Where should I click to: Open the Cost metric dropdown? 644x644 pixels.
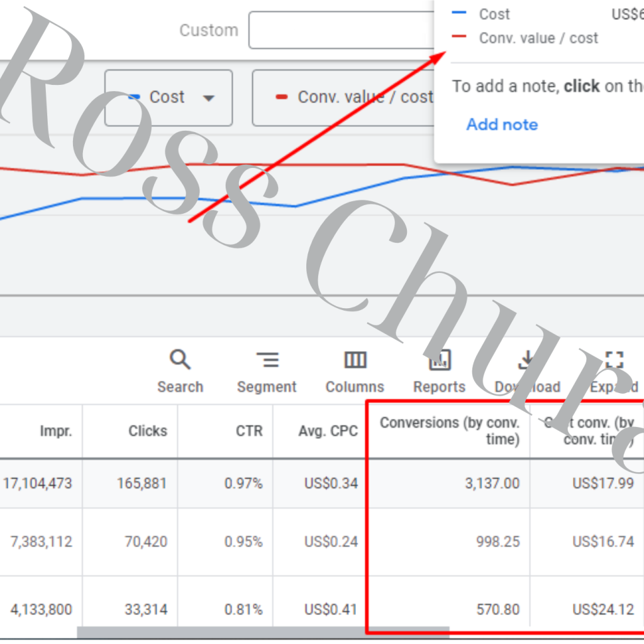pos(169,97)
